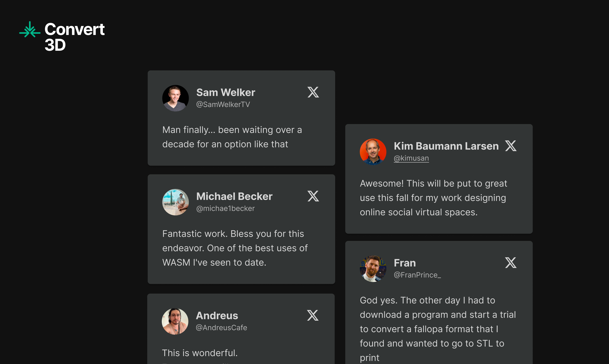The width and height of the screenshot is (609, 364).
Task: Open the X icon on Andreus's card
Action: [313, 315]
